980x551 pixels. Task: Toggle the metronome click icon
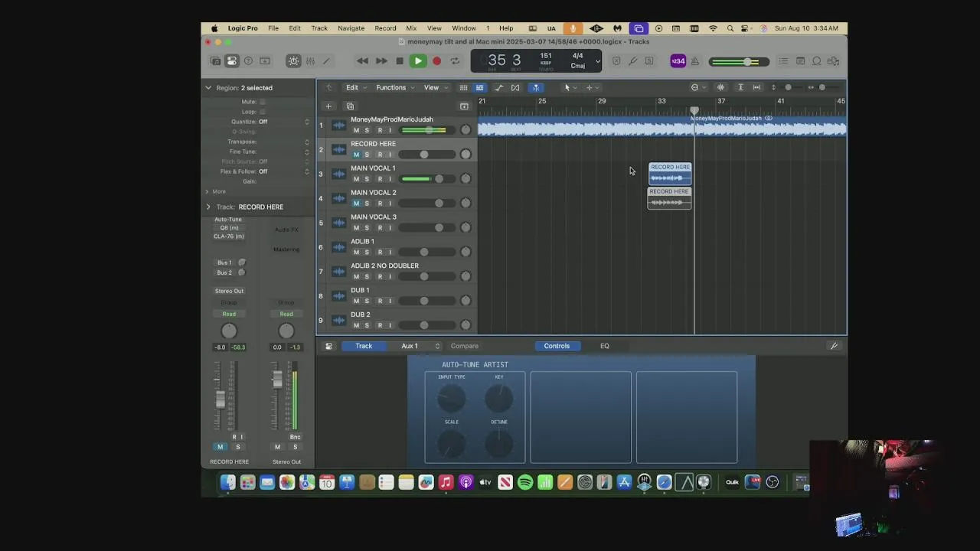695,61
